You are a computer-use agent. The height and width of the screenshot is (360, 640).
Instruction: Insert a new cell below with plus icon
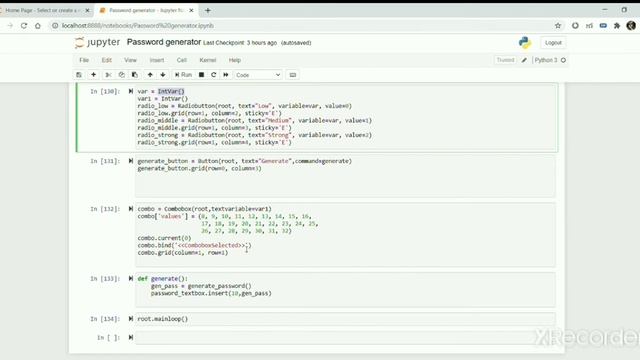93,75
